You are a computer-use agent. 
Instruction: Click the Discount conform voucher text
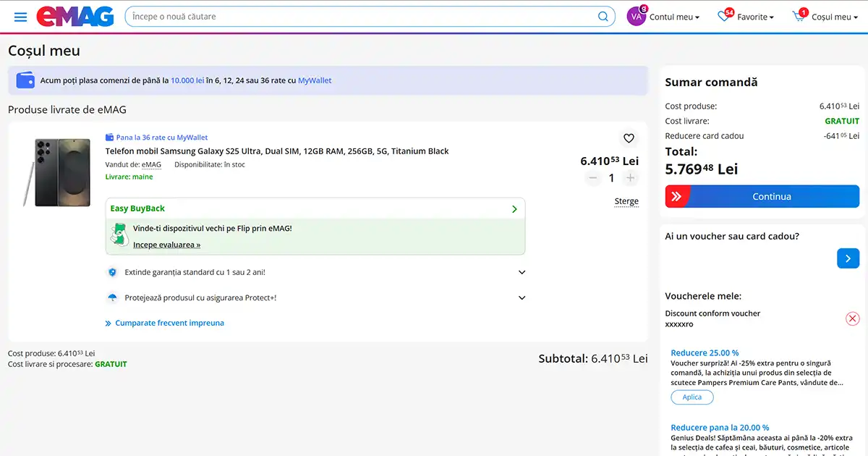(712, 313)
